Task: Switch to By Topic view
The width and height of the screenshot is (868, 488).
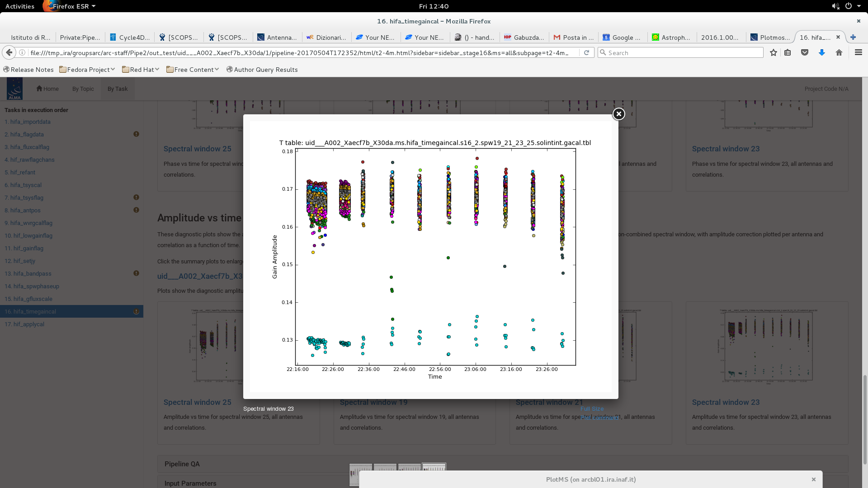Action: (83, 89)
